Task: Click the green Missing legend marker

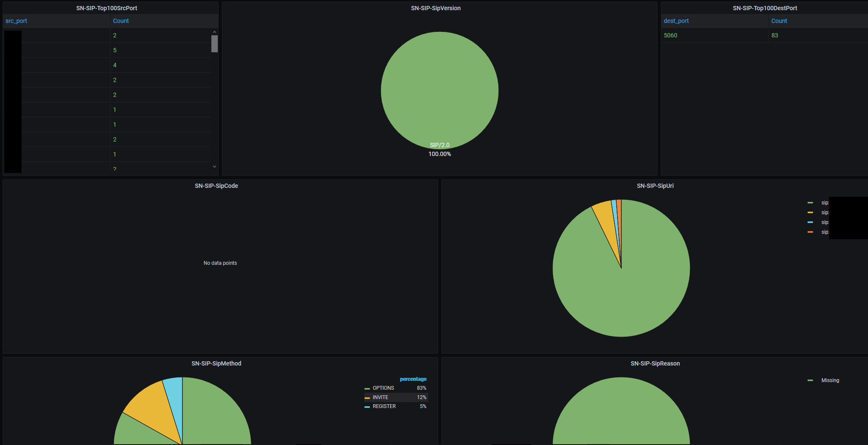Action: click(x=810, y=380)
